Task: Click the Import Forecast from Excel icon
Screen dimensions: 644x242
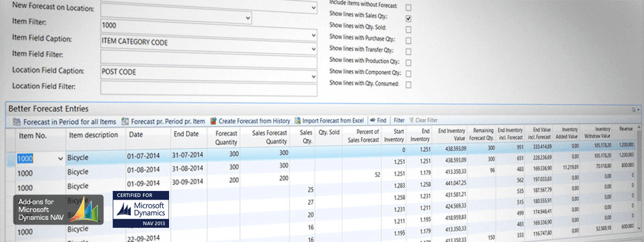Action: point(298,120)
